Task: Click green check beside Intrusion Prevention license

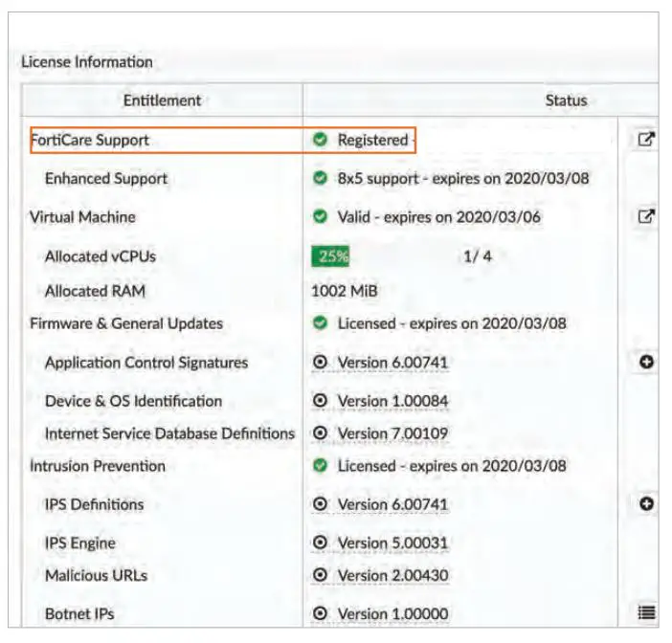Action: click(x=321, y=466)
